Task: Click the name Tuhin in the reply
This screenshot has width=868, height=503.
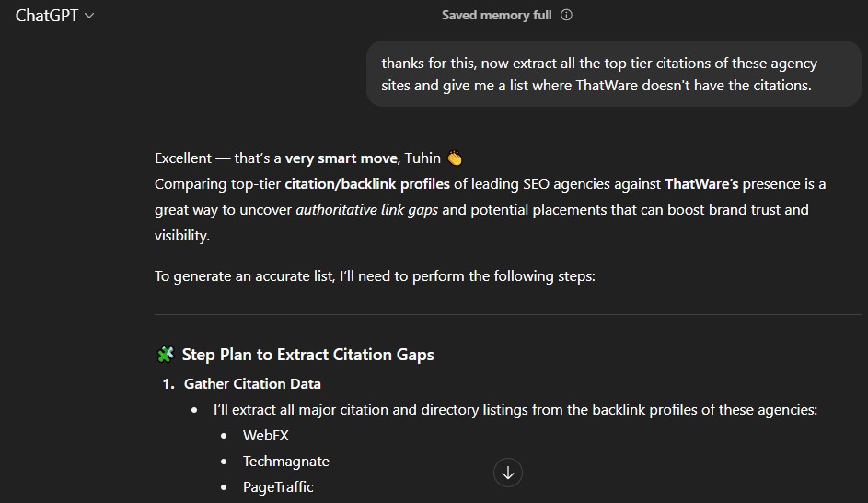Action: click(x=422, y=158)
